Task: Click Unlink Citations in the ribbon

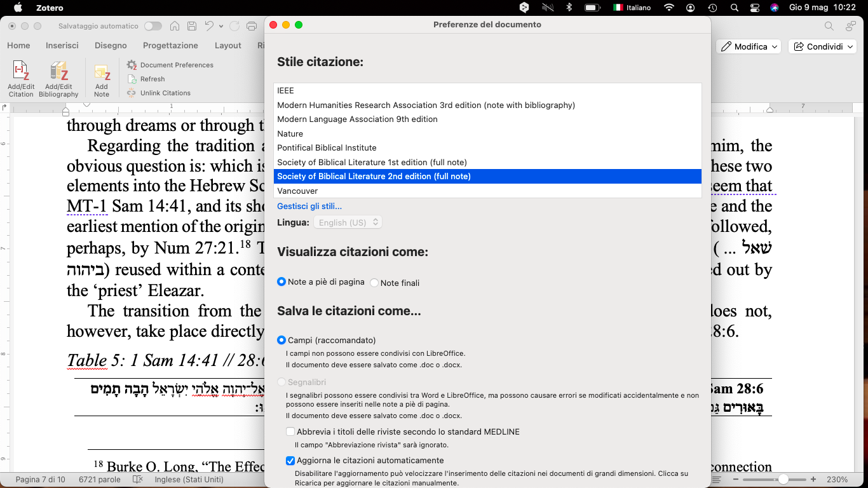Action: (158, 93)
